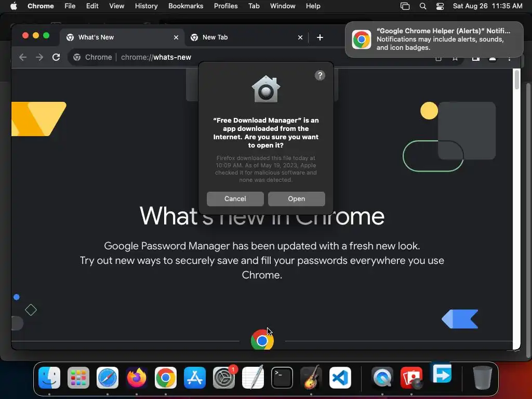Open Terminal from the Dock

(282, 378)
